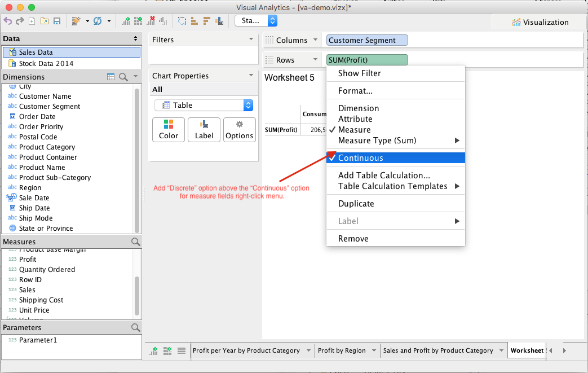Search parameters with the magnifier icon
Image resolution: width=588 pixels, height=373 pixels.
click(136, 327)
